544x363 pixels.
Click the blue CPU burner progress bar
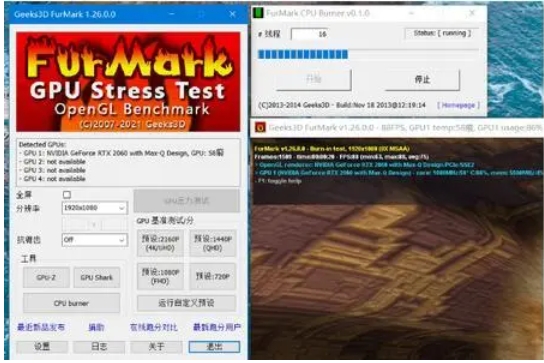pos(303,54)
